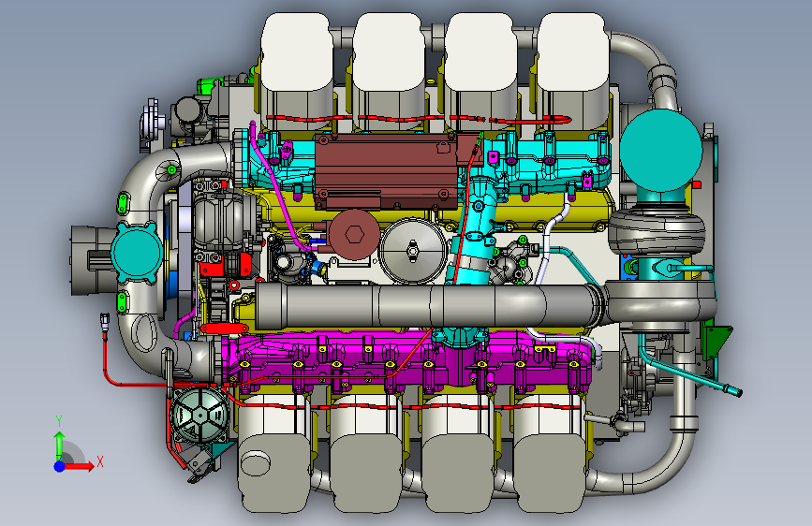The width and height of the screenshot is (812, 526).
Task: Select the round spoked component at lower left
Action: coord(199,416)
